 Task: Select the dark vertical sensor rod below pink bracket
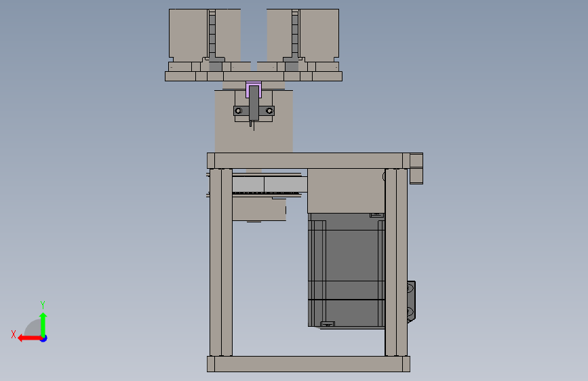pos(254,103)
